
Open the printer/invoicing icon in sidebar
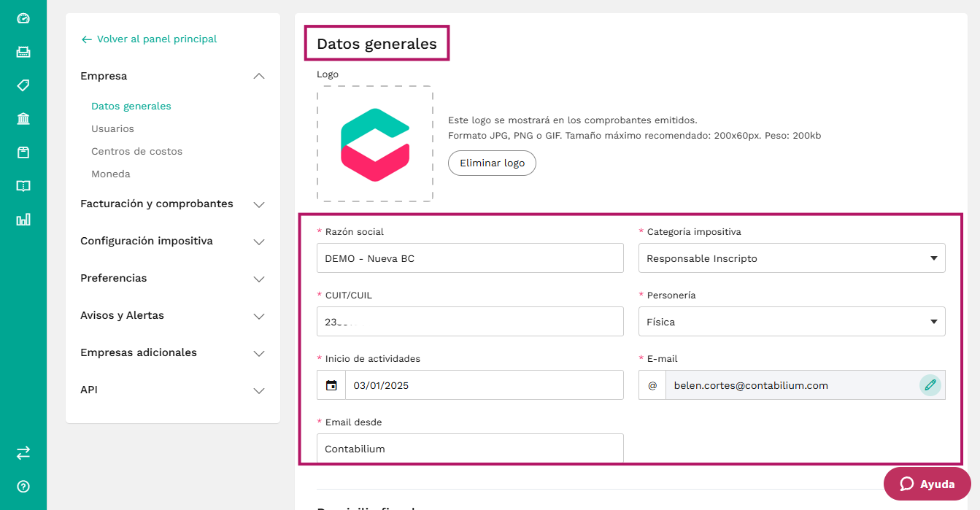pyautogui.click(x=23, y=52)
